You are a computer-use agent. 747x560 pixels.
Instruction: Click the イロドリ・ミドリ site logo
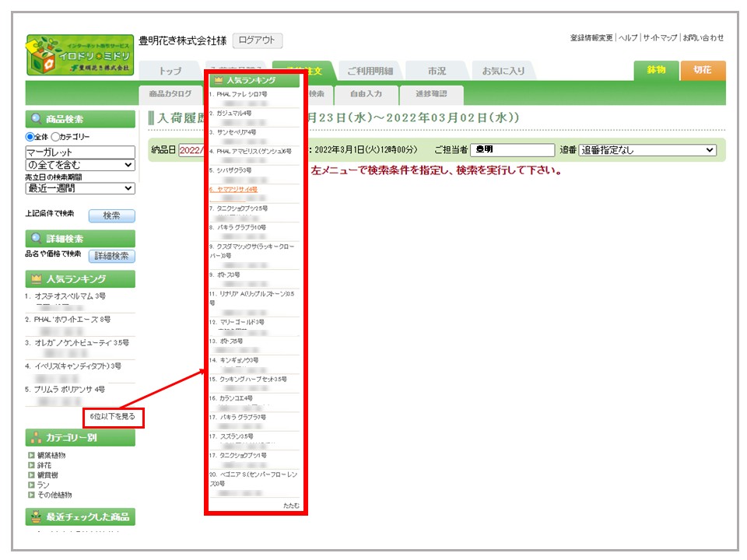click(79, 54)
